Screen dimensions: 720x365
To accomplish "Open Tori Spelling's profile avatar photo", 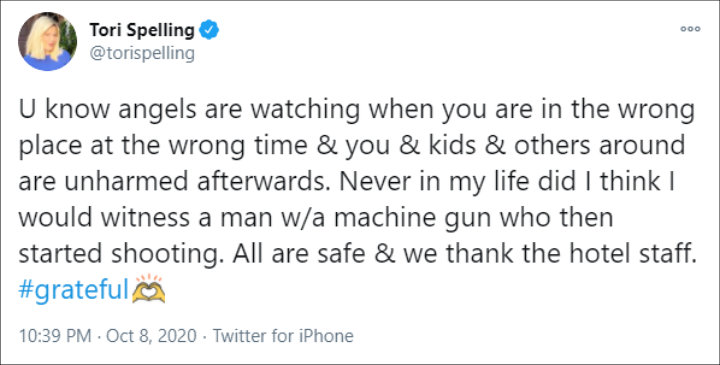I will [47, 41].
